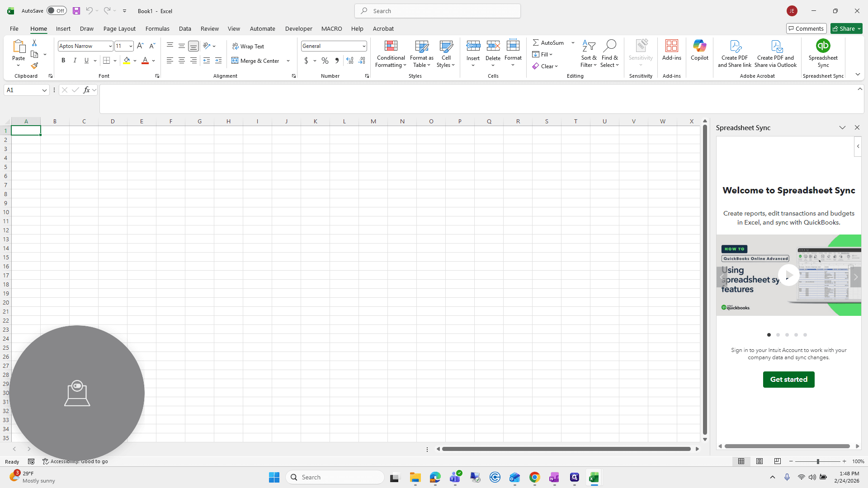Expand the General number format dropdown
The width and height of the screenshot is (868, 488).
pos(363,46)
